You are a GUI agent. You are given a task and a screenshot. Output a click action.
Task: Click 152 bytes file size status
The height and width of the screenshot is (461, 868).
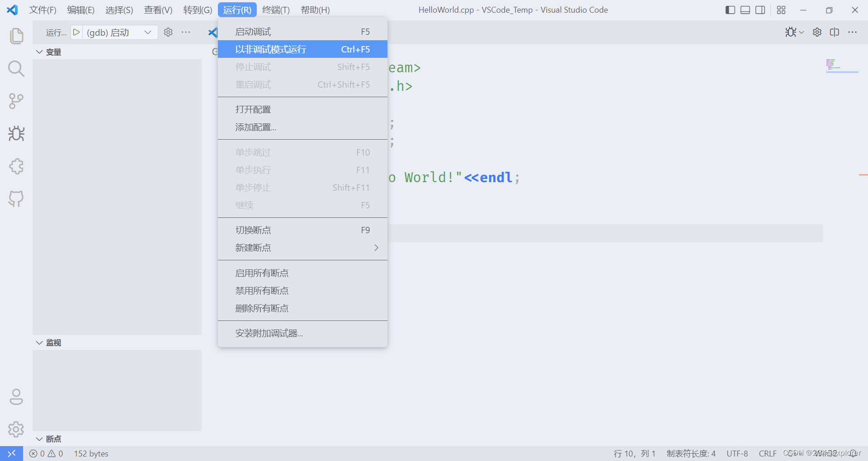[91, 453]
